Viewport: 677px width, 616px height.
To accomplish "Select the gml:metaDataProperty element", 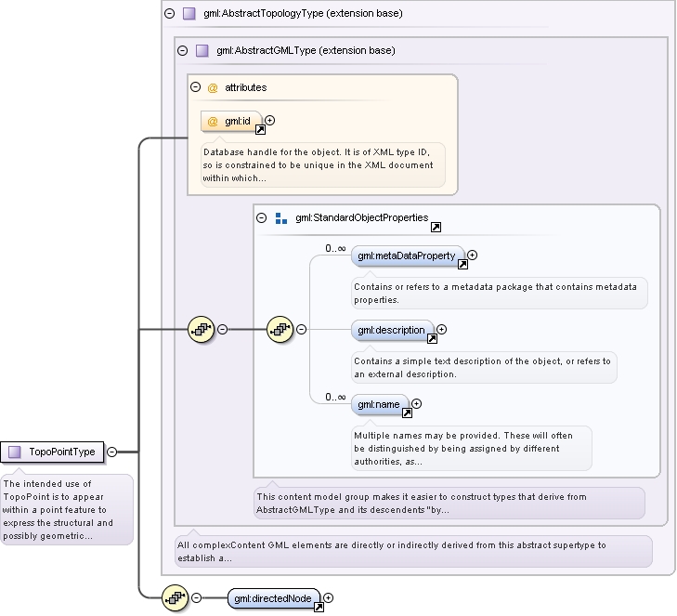I will (406, 256).
